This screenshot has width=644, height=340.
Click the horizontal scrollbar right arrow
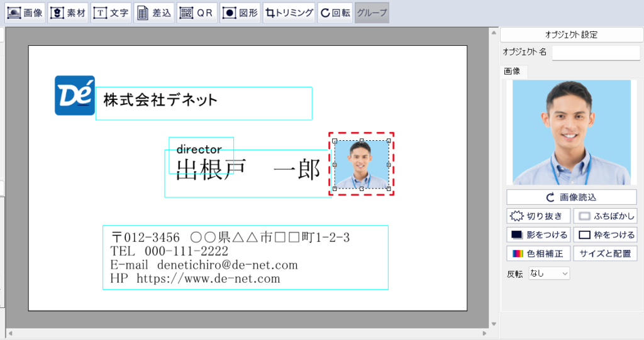point(485,334)
